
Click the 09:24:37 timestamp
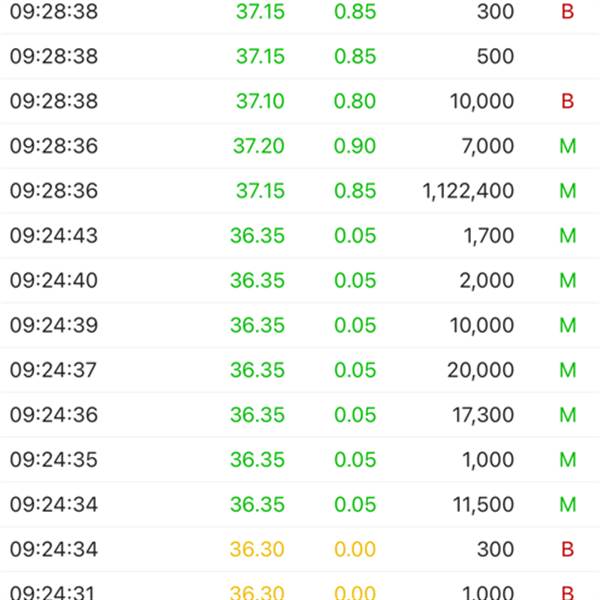tap(54, 370)
